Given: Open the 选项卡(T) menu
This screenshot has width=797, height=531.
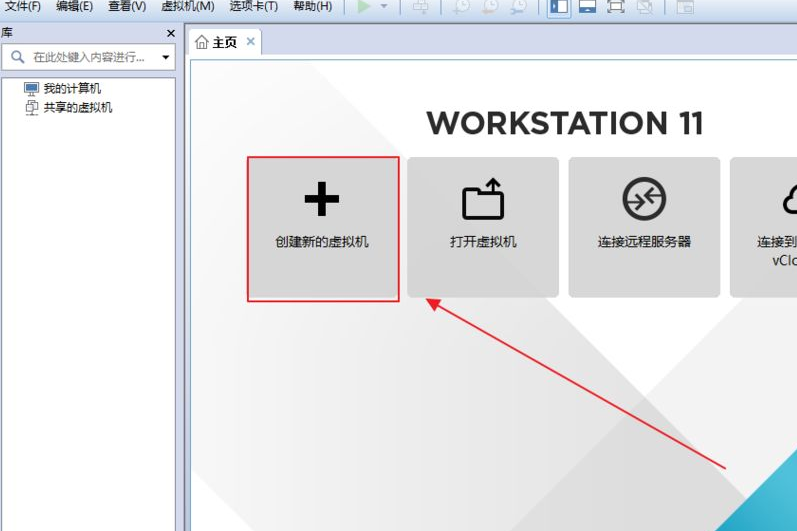Looking at the screenshot, I should (254, 7).
